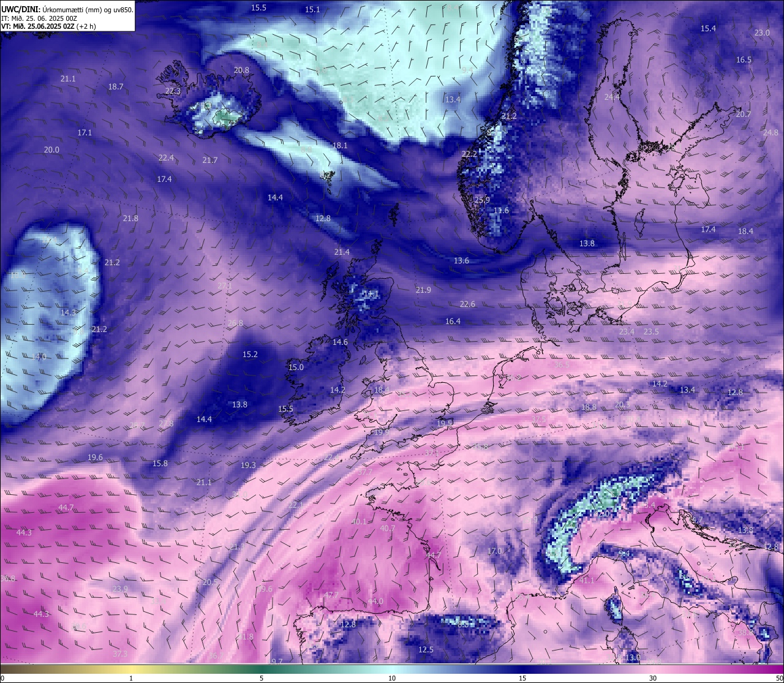This screenshot has height=683, width=784.
Task: Select the '23.4' value label
Action: (627, 331)
